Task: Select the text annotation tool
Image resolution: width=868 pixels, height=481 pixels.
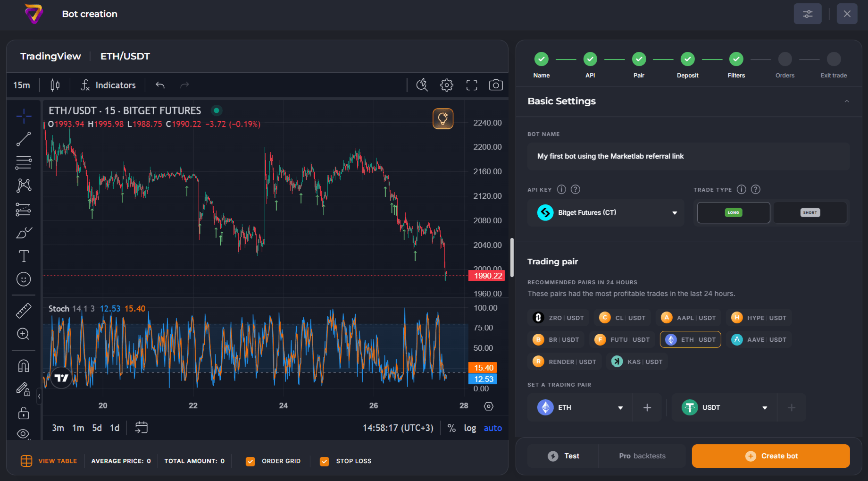Action: pos(24,256)
